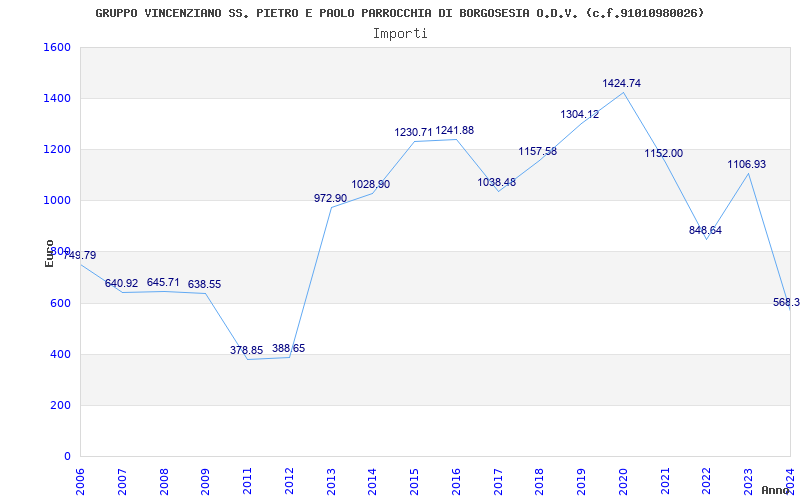800x500 pixels.
Task: Click the 1106.93 data label
Action: click(746, 164)
